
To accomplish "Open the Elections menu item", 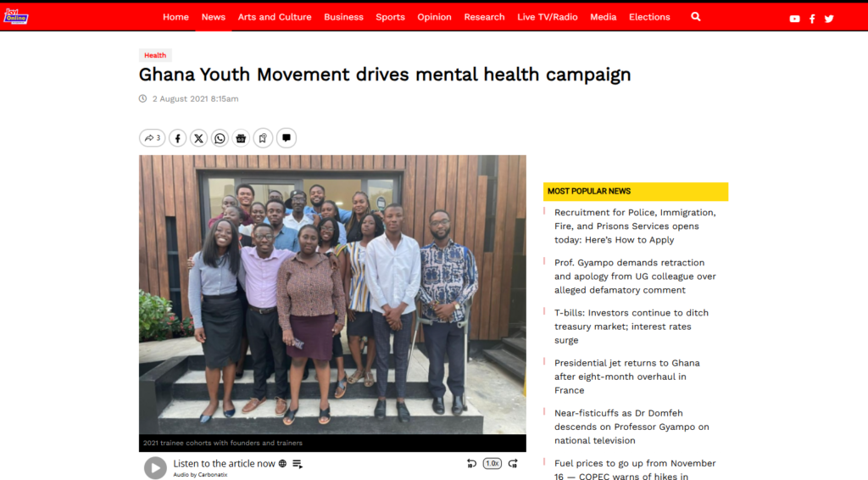I will click(x=649, y=17).
